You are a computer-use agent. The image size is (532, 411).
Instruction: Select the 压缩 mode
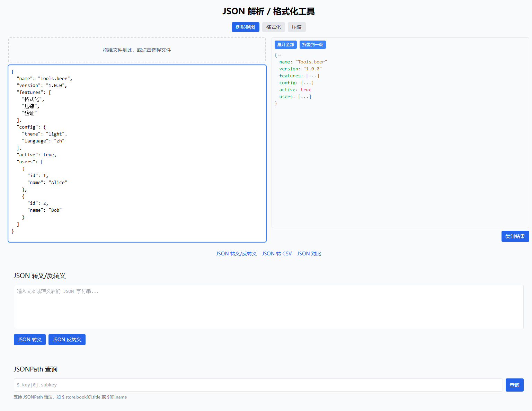point(296,27)
